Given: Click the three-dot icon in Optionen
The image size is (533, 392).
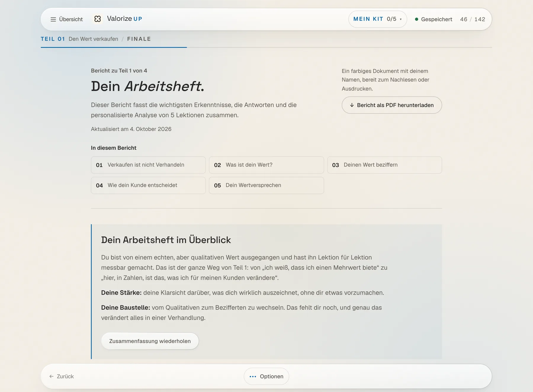Looking at the screenshot, I should click(253, 377).
